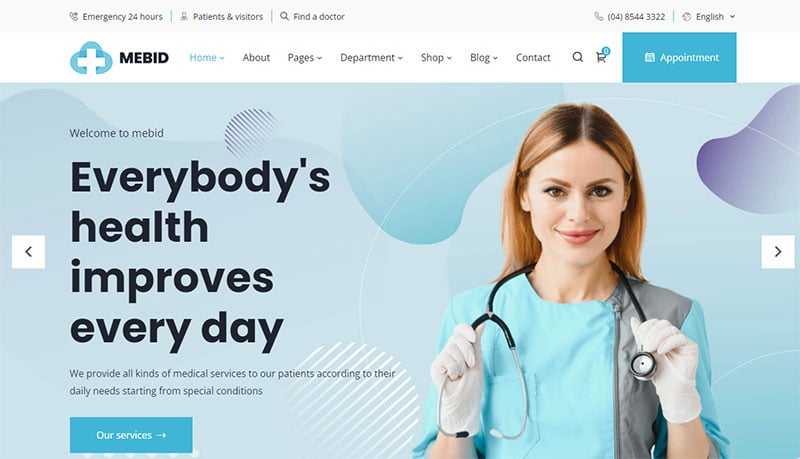Click the globe icon next to English
The height and width of the screenshot is (459, 800).
tap(687, 16)
